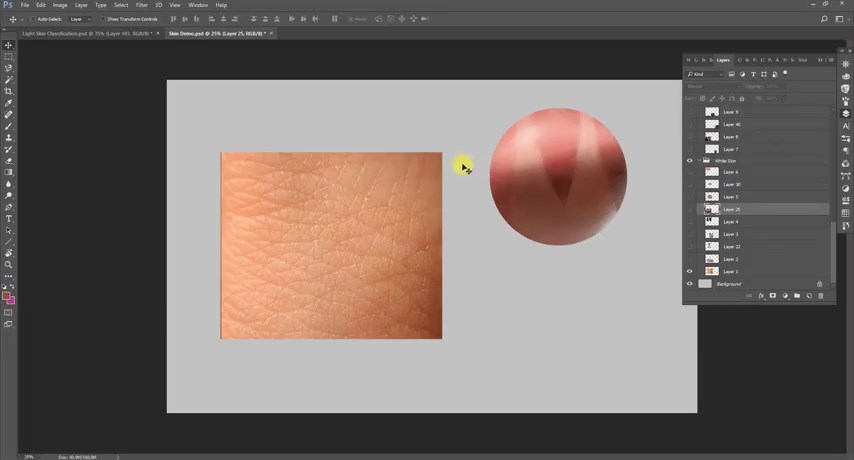The width and height of the screenshot is (854, 460).
Task: Click the foreground color swatch
Action: point(7,296)
